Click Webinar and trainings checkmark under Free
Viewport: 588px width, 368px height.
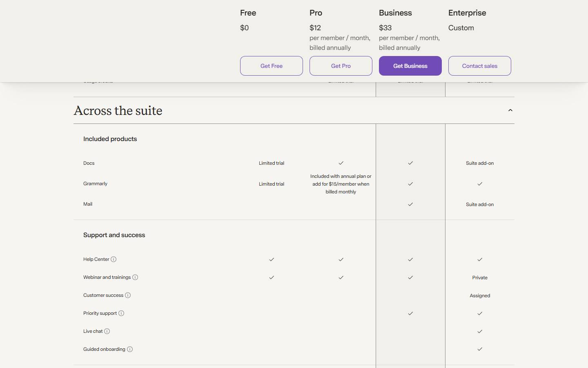click(272, 278)
